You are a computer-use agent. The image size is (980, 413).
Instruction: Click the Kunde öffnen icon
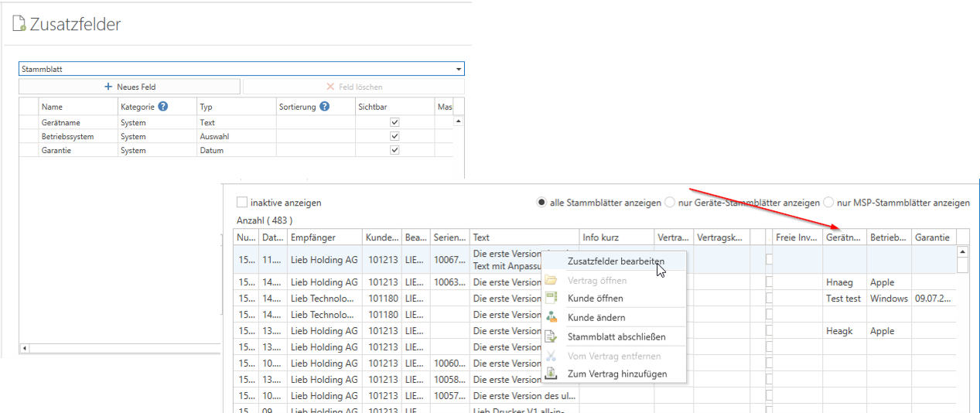pos(551,298)
